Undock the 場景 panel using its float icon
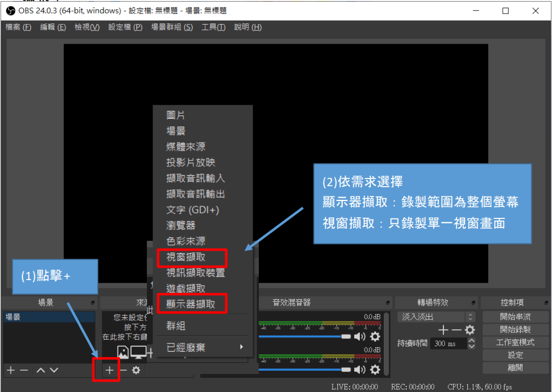The width and height of the screenshot is (552, 392). [x=93, y=302]
